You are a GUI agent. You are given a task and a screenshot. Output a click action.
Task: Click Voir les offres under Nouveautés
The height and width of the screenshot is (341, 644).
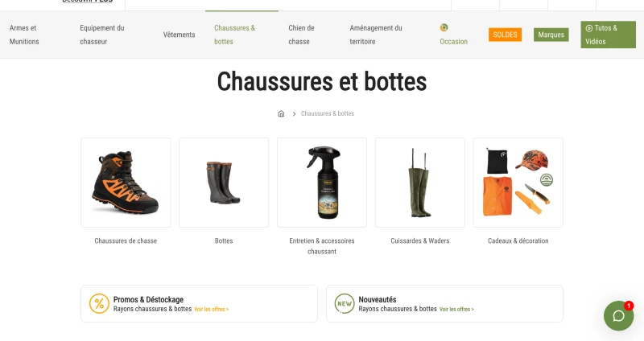click(456, 310)
